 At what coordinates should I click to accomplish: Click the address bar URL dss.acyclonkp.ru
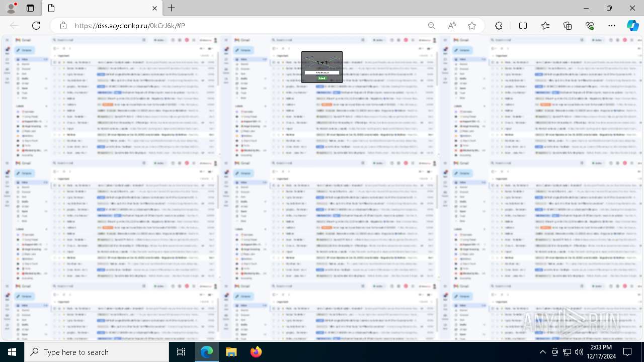click(x=130, y=26)
